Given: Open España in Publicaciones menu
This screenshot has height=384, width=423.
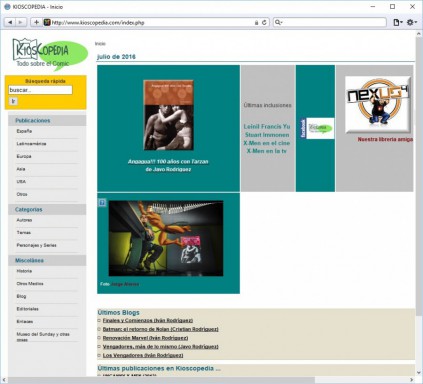Looking at the screenshot, I should (x=24, y=131).
